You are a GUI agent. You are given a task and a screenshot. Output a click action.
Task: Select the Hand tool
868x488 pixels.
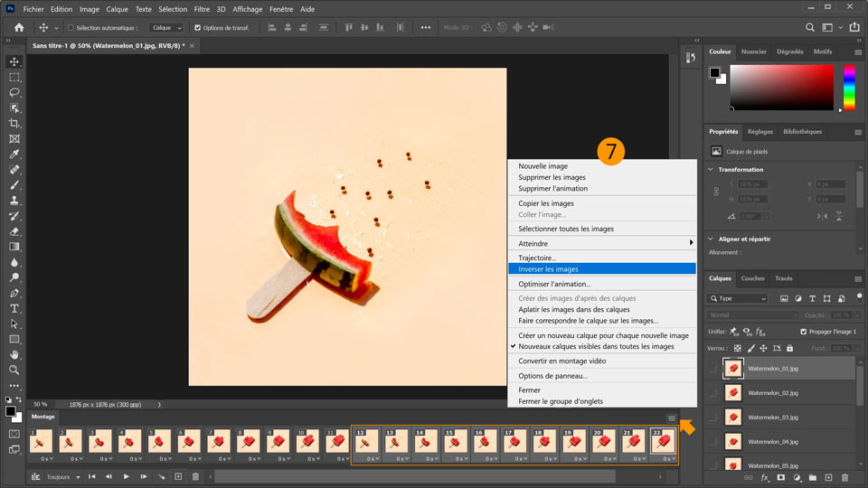coord(14,354)
